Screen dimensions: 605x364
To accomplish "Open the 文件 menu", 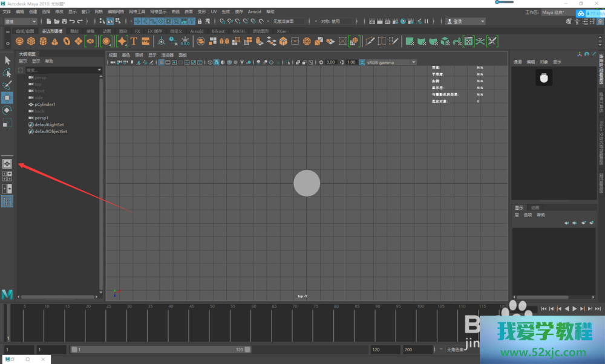I will [x=7, y=11].
